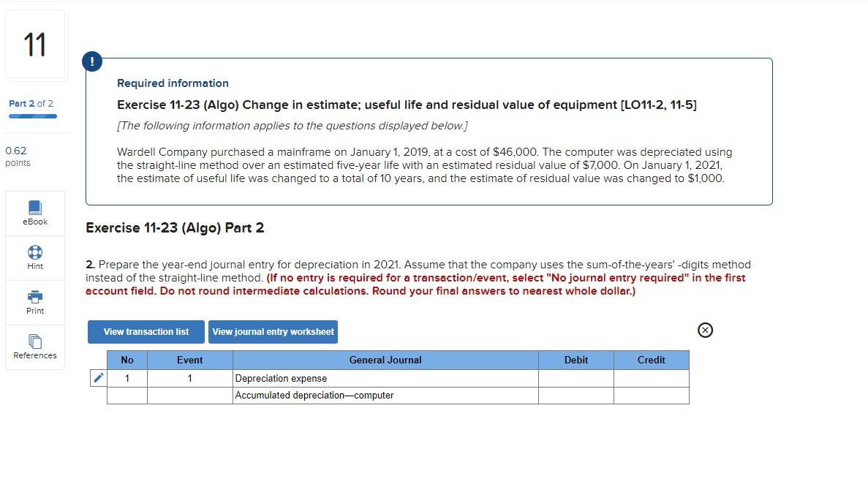The image size is (868, 495).
Task: Click the Print icon in sidebar
Action: coord(34,302)
